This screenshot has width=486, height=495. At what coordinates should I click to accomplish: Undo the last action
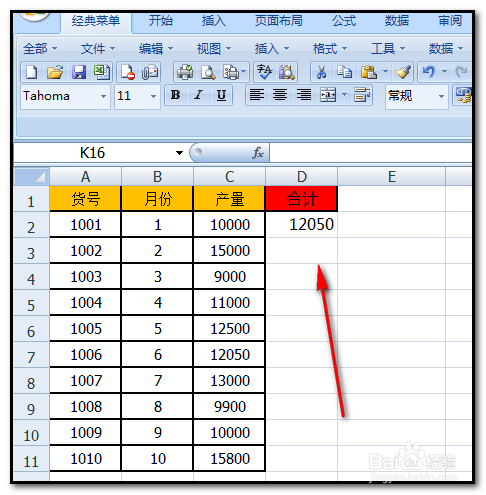(x=429, y=72)
